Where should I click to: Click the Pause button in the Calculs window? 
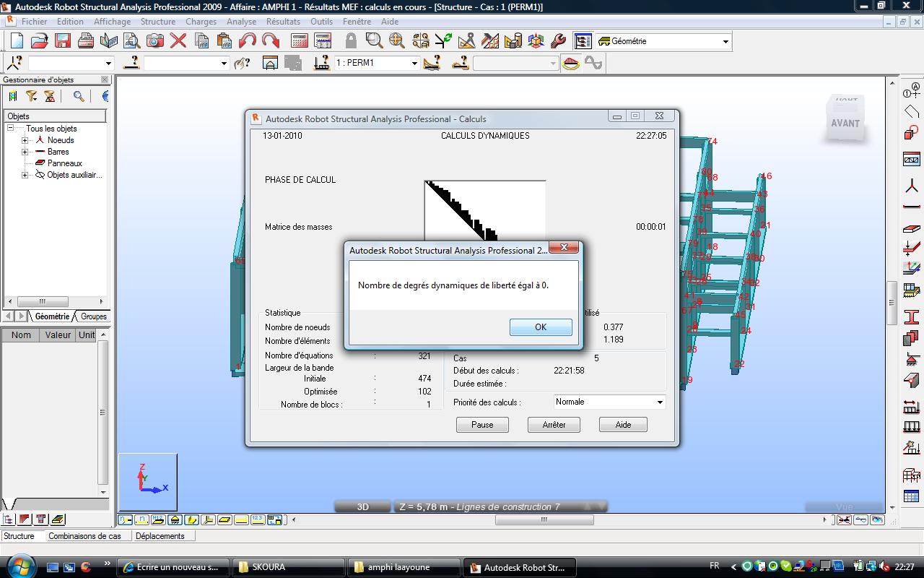coord(482,425)
